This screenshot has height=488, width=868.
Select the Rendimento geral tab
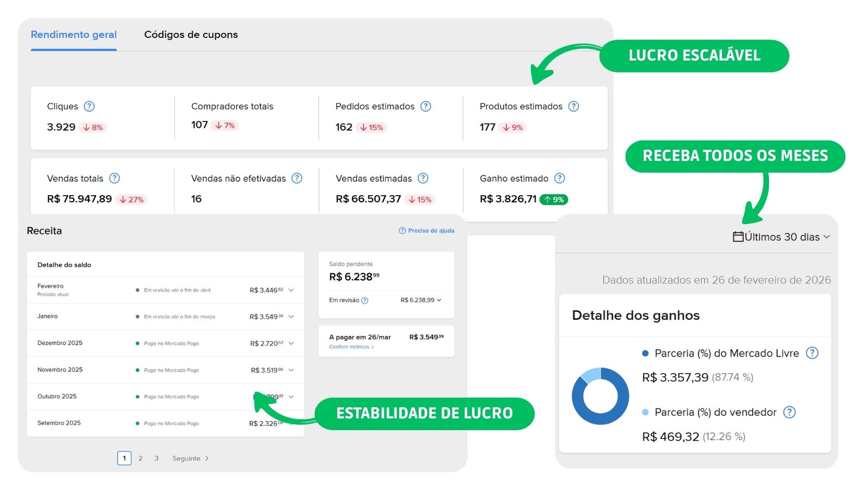[74, 34]
